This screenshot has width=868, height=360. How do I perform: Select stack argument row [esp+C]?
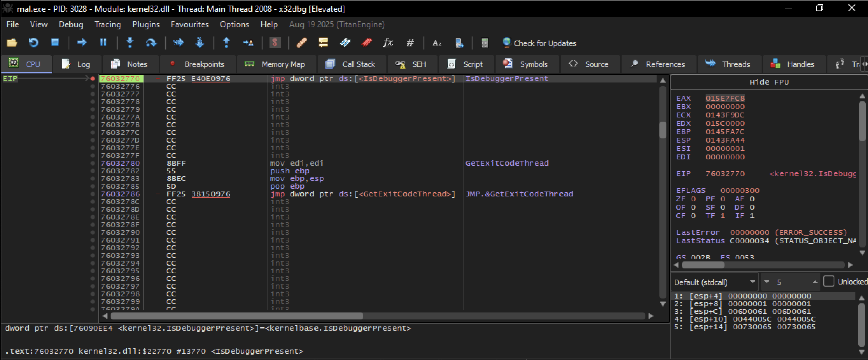coord(763,311)
